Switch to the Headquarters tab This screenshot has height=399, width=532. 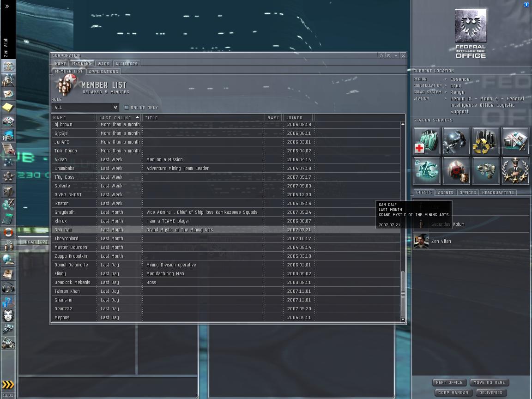coord(498,193)
